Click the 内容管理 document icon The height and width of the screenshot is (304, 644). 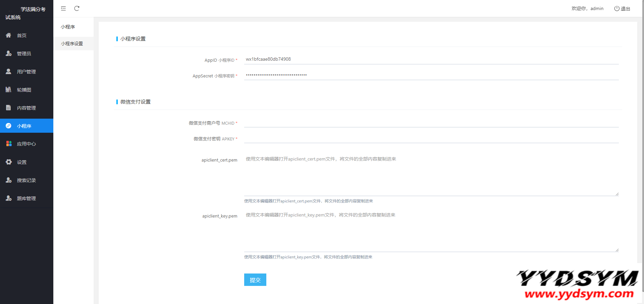coord(8,108)
